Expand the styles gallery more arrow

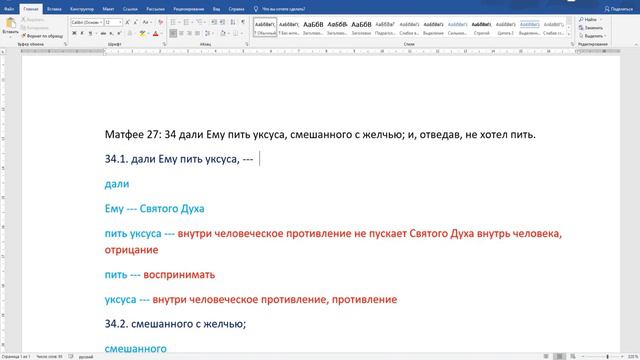pos(569,35)
